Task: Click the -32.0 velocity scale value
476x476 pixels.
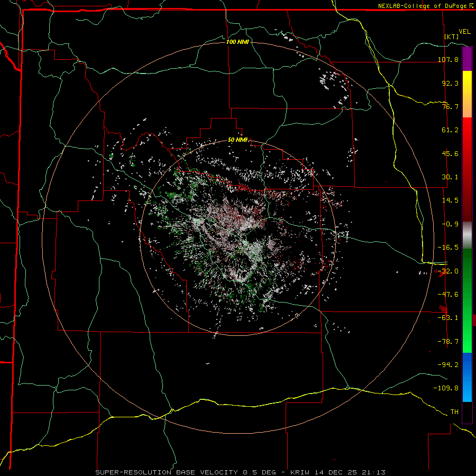Action: click(x=448, y=271)
